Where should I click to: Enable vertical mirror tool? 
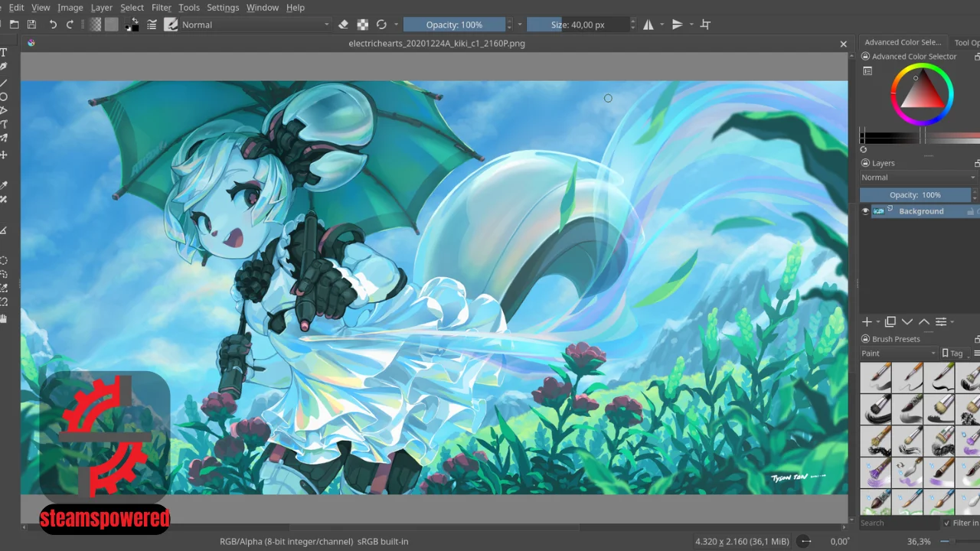point(677,24)
